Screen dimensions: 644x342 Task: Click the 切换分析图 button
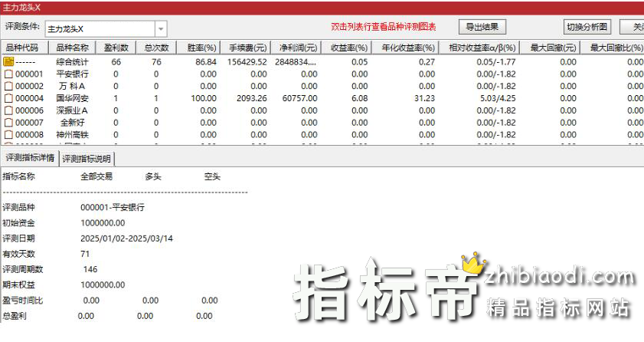[x=587, y=27]
